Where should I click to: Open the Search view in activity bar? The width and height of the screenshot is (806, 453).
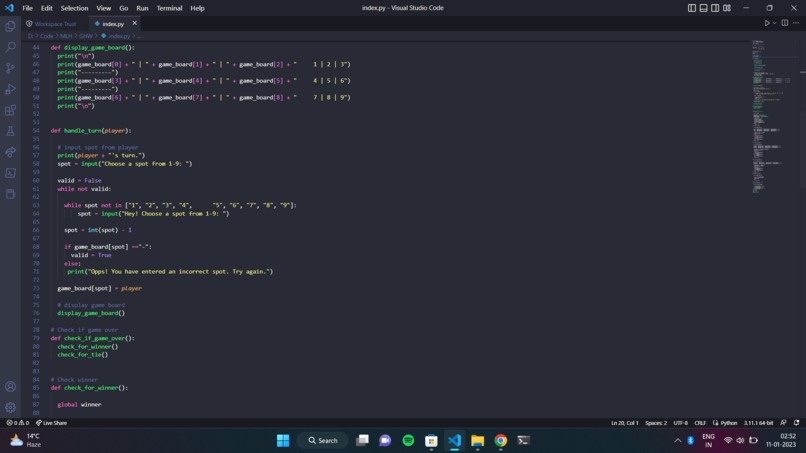10,47
